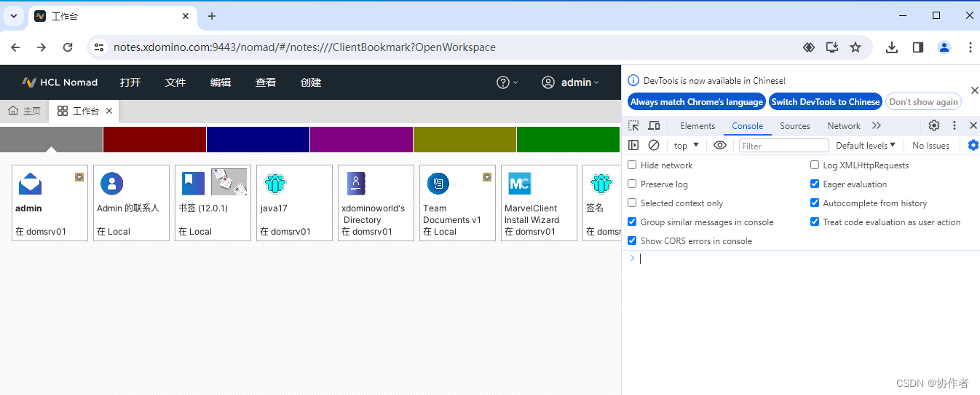The height and width of the screenshot is (395, 980).
Task: Open the MarvelClient Install Wizard icon
Action: coord(519,184)
